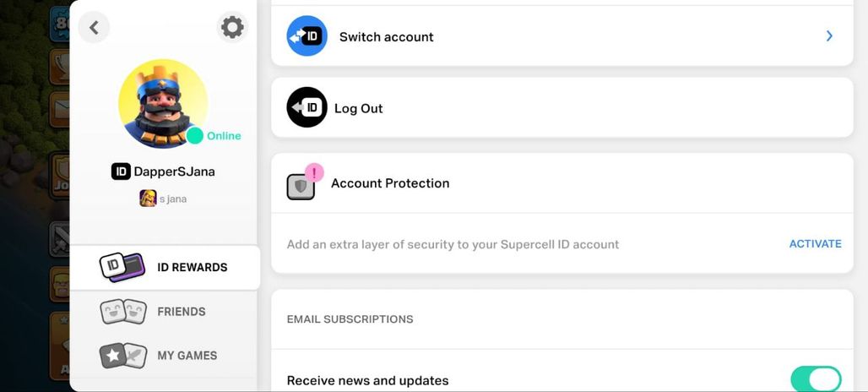Image resolution: width=868 pixels, height=392 pixels.
Task: Select the Switch account row label
Action: click(x=387, y=37)
